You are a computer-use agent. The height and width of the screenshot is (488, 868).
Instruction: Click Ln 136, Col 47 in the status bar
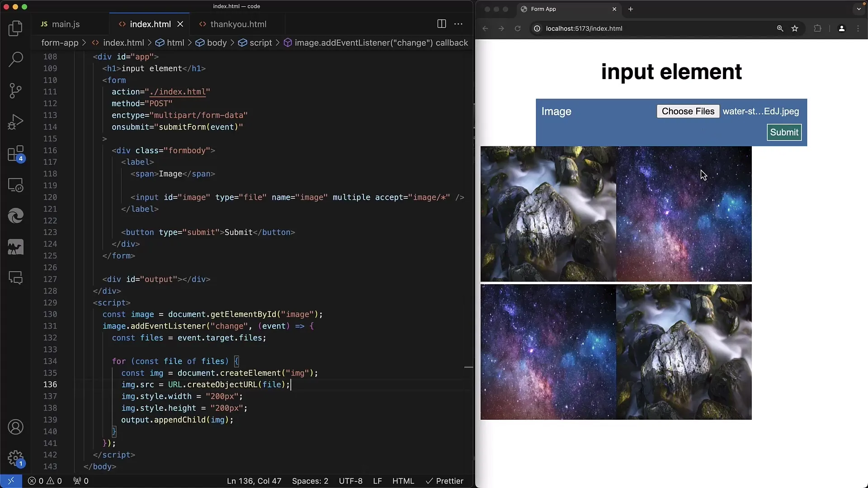point(254,481)
